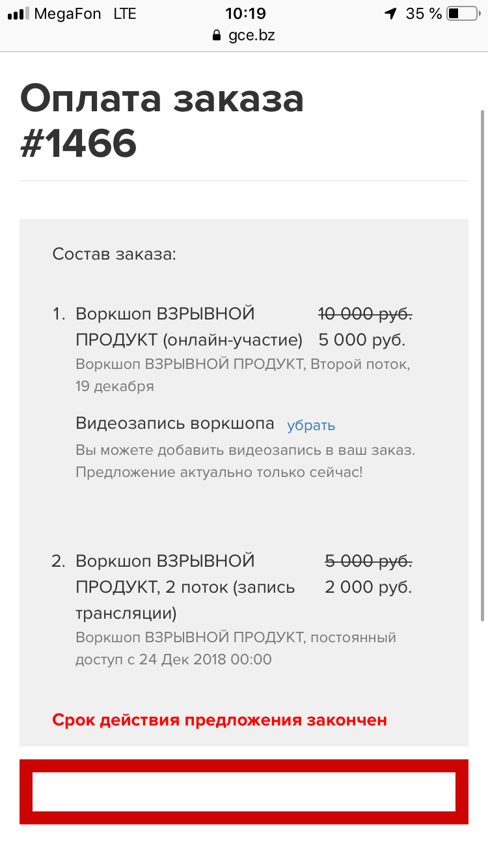This screenshot has height=868, width=488.
Task: Tap the battery level icon
Action: (x=463, y=14)
